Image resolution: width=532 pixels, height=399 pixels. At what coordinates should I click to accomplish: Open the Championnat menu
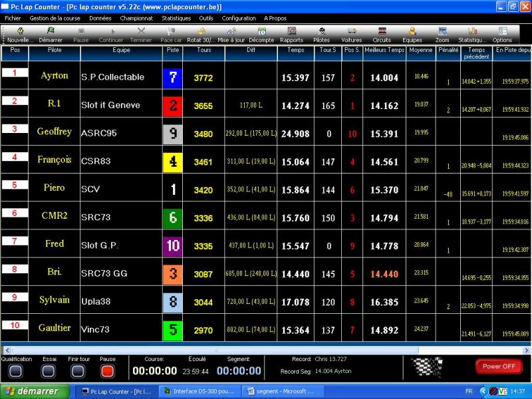[x=136, y=19]
